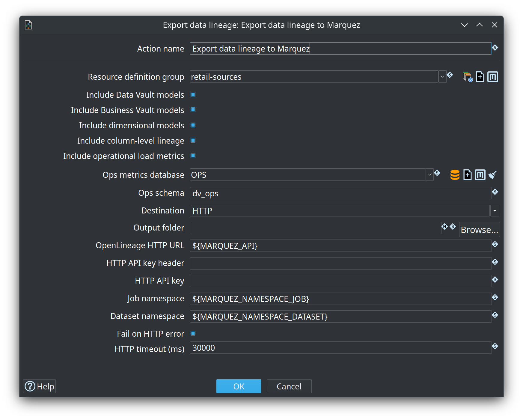The width and height of the screenshot is (523, 420).
Task: Click the HTTP timeout field showing 30000
Action: 340,348
